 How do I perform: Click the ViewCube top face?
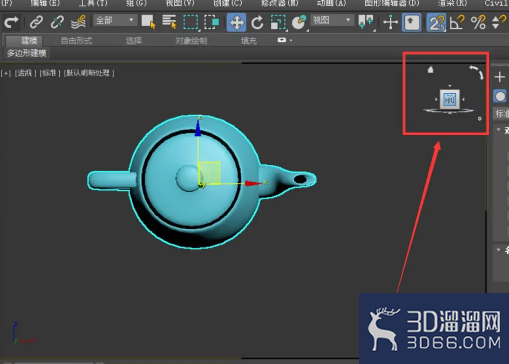pyautogui.click(x=450, y=99)
